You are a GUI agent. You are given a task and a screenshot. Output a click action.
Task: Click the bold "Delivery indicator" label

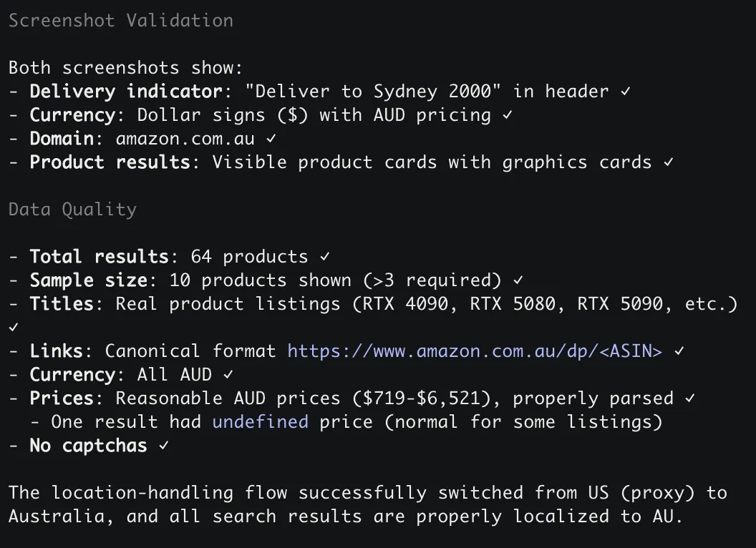coord(126,92)
